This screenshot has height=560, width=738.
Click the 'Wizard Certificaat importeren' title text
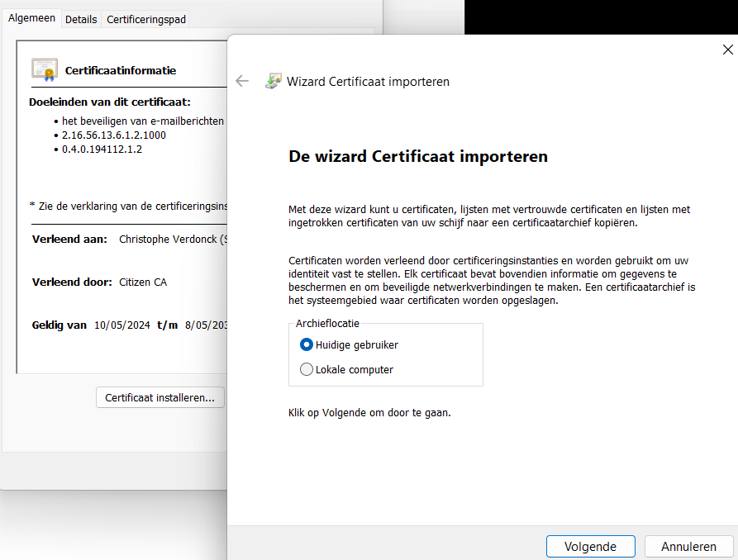[368, 82]
